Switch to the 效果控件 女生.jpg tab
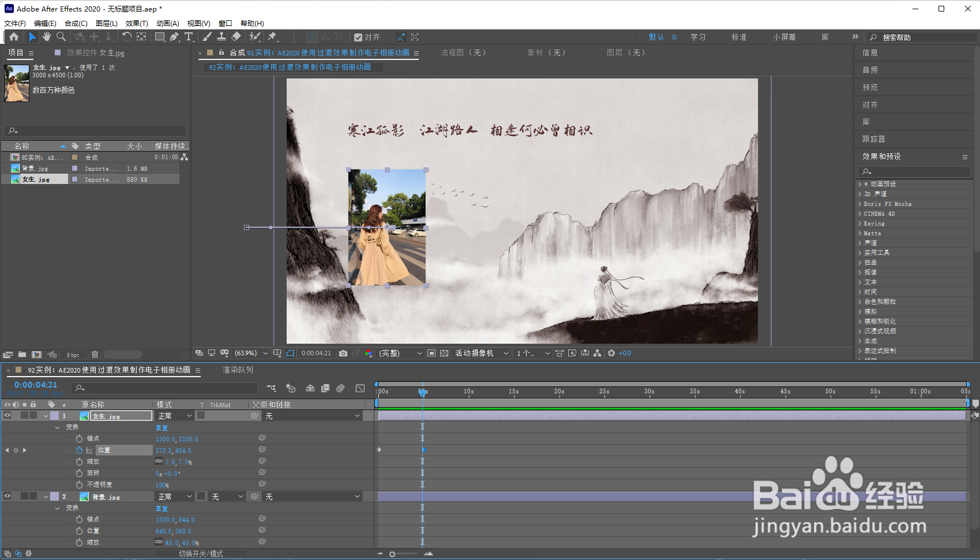This screenshot has width=980, height=560. click(95, 52)
